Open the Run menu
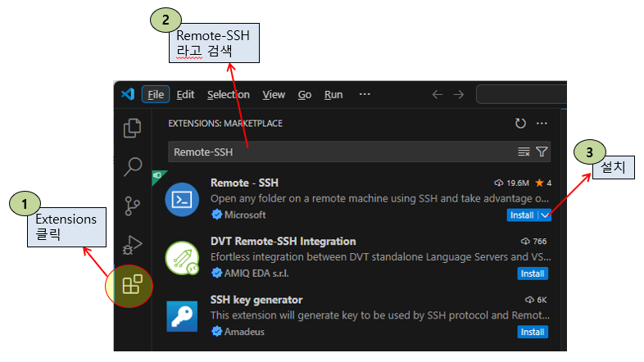This screenshot has height=362, width=644. click(333, 95)
